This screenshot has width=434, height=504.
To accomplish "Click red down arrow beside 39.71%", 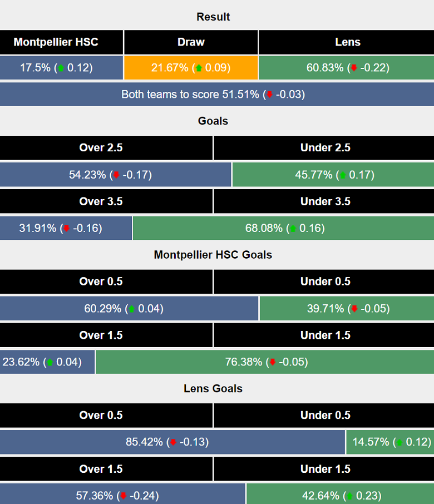I will (x=354, y=309).
